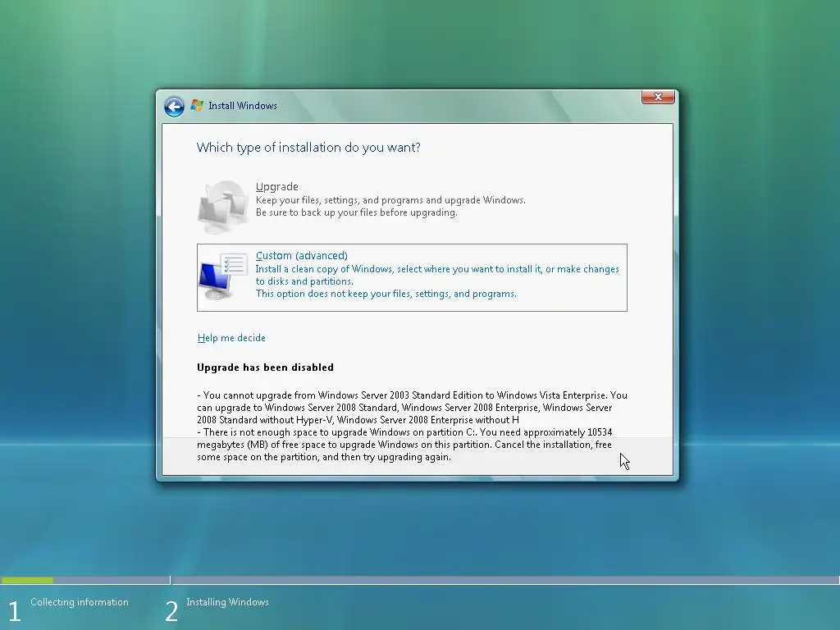Click the Upgrade option disc-and-computers icon

pyautogui.click(x=223, y=207)
